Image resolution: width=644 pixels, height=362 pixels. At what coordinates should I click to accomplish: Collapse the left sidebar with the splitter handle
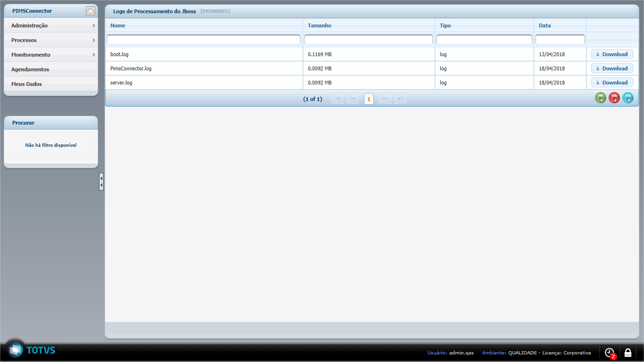click(101, 182)
